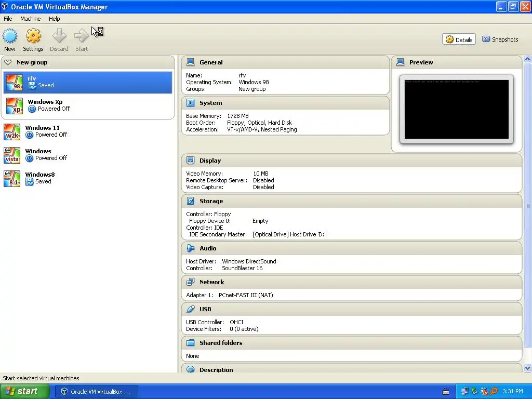The height and width of the screenshot is (399, 532).
Task: Click the General section monitor icon
Action: point(191,62)
